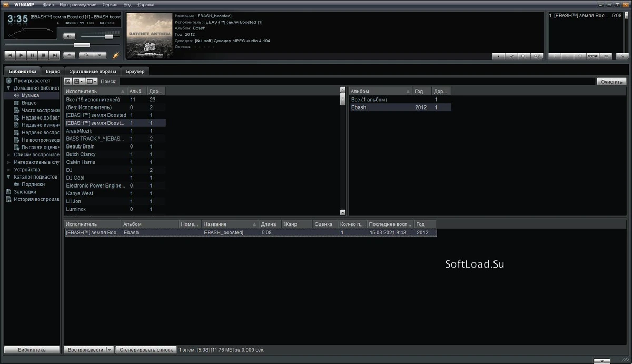Open the dropdown arrow next to Воспроизвести

tap(110, 350)
